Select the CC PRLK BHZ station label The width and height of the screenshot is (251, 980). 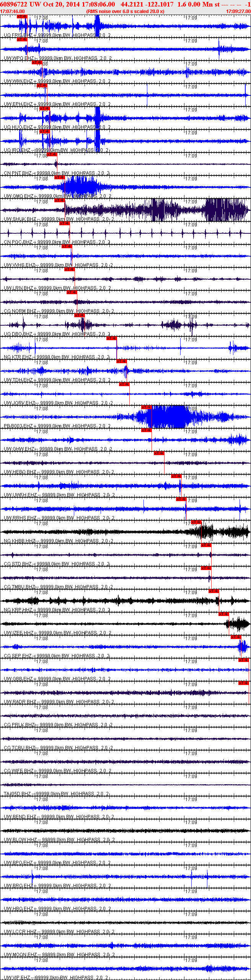pyautogui.click(x=20, y=725)
